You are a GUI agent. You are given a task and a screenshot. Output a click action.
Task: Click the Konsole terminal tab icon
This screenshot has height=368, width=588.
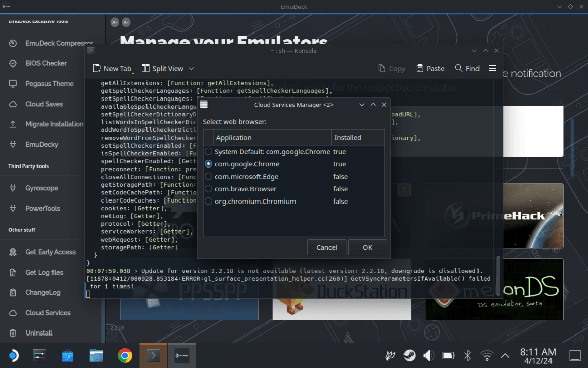pos(91,50)
